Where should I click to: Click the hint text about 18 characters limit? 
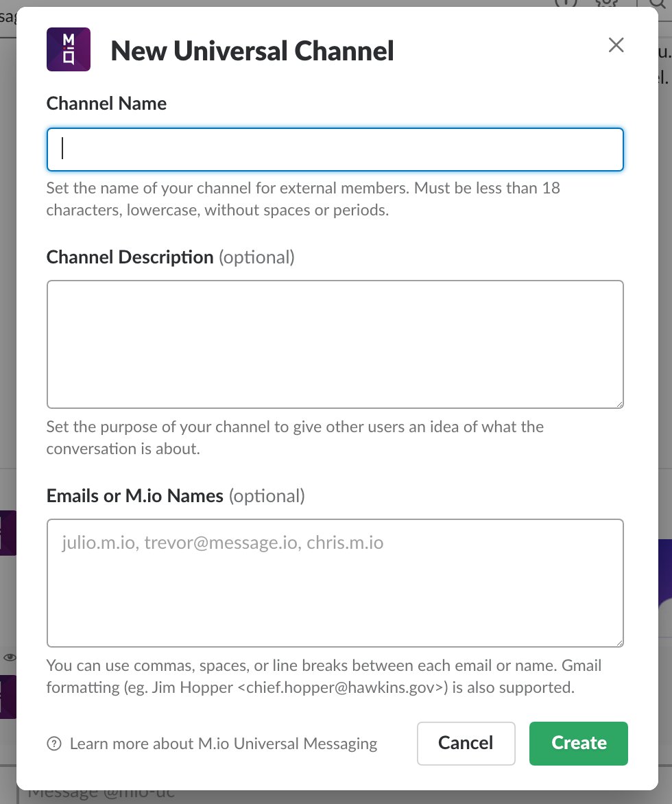pyautogui.click(x=303, y=199)
